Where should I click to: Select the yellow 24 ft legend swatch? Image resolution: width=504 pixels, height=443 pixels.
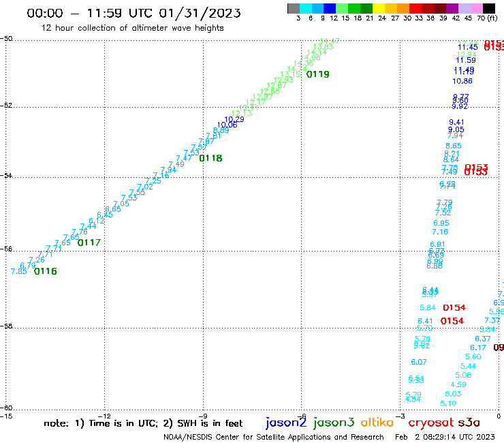tap(379, 8)
